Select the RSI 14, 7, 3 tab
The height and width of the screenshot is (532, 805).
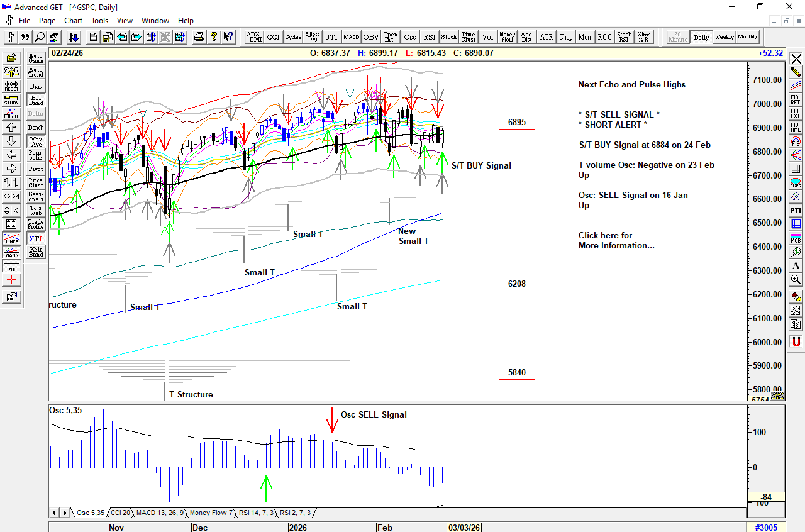[x=256, y=513]
